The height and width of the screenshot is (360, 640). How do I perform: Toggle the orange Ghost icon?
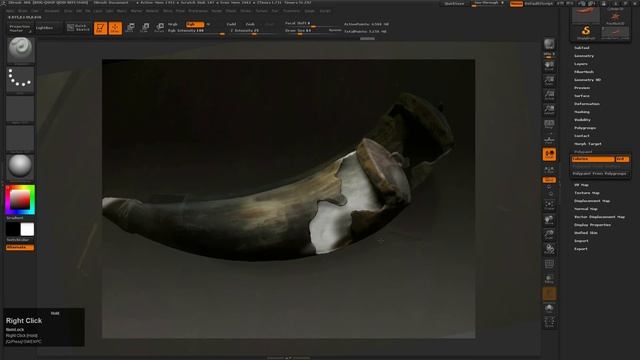coord(549,293)
